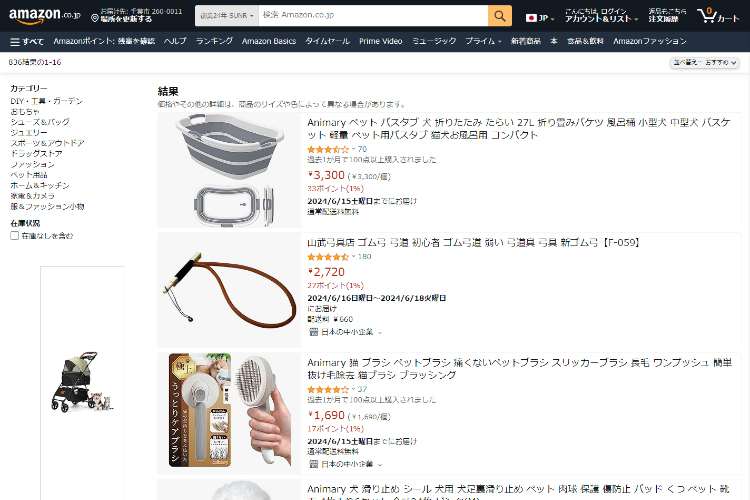The width and height of the screenshot is (750, 500).
Task: Expand the account & lists menu
Action: coord(601,15)
